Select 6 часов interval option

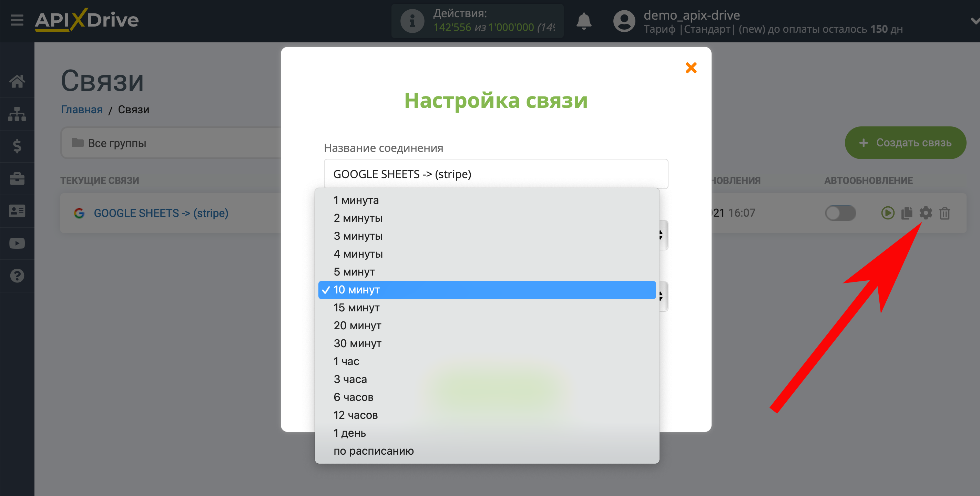[354, 397]
